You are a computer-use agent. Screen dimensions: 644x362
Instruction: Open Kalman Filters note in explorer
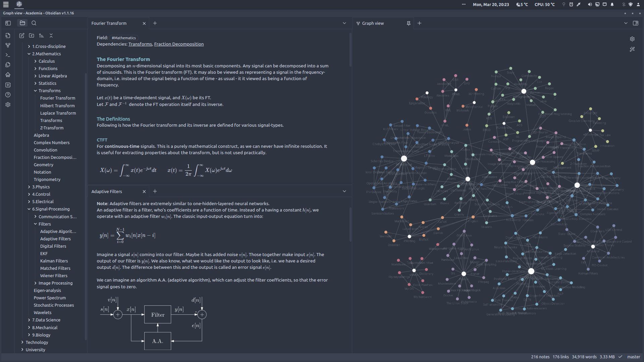pyautogui.click(x=54, y=261)
